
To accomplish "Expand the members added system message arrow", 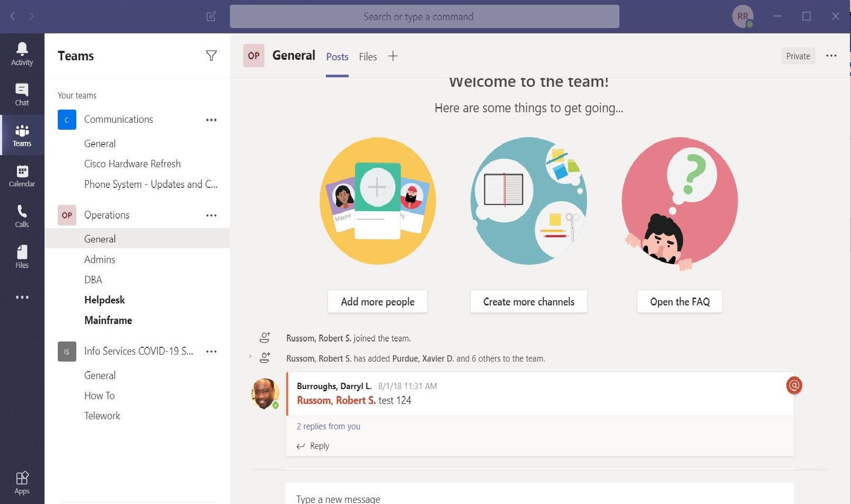I will coord(250,356).
